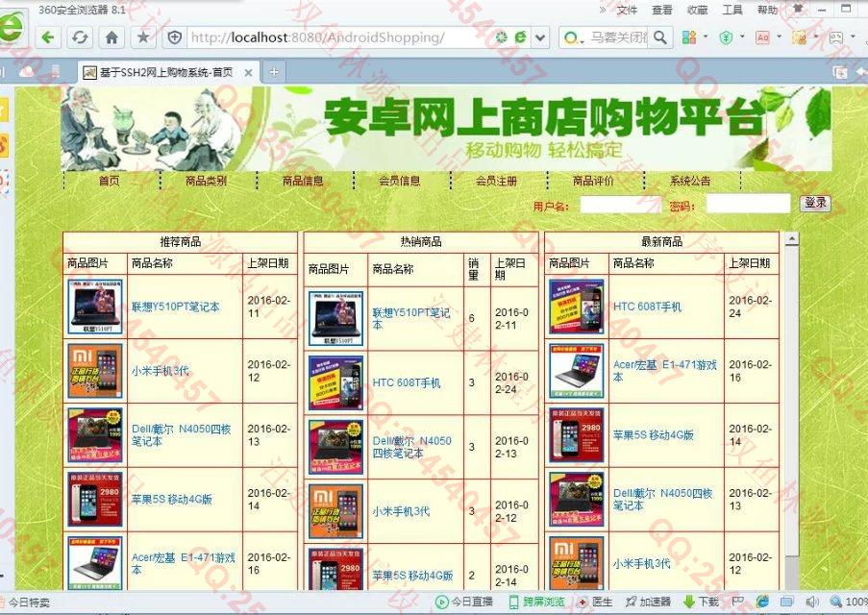The width and height of the screenshot is (868, 615).
Task: Open 下载 manager in status bar
Action: [x=701, y=603]
